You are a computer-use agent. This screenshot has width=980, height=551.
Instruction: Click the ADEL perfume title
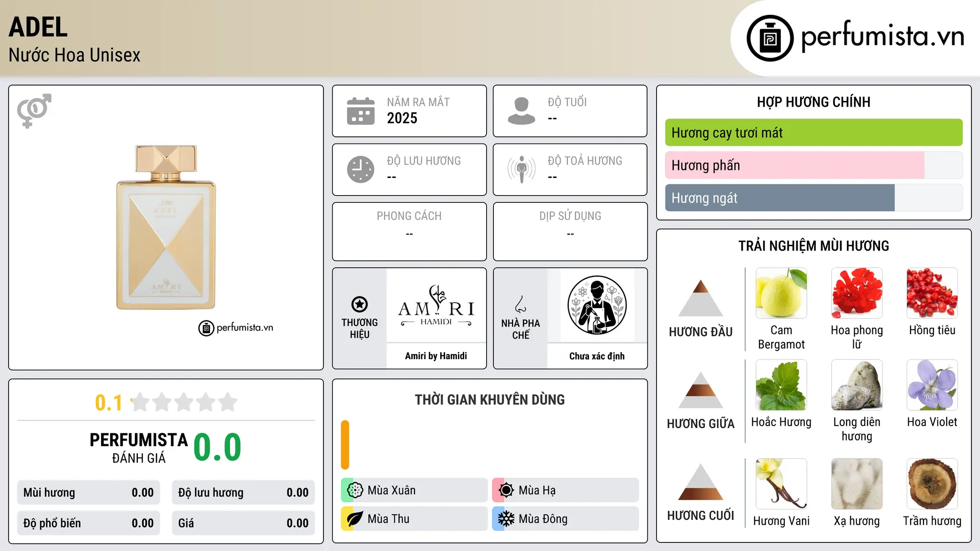[x=38, y=27]
